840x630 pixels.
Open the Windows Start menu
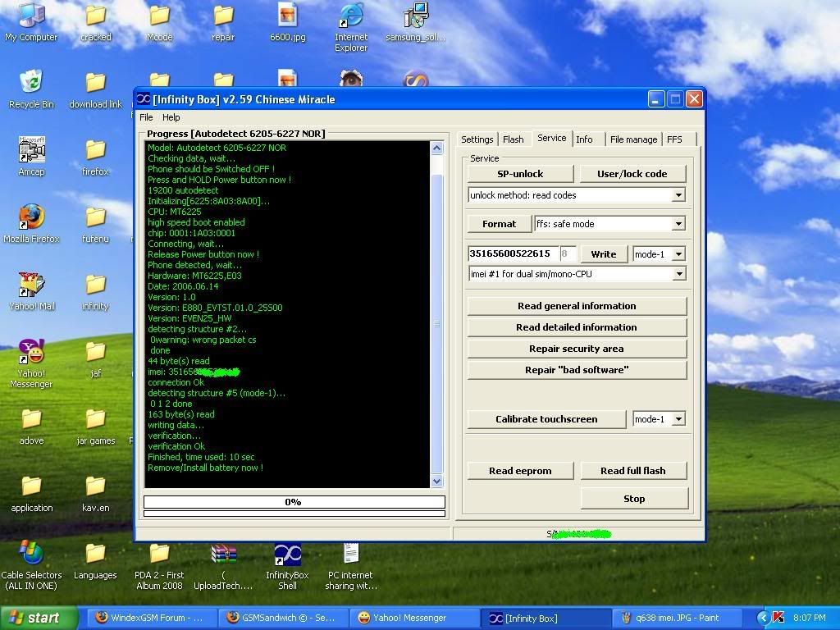pyautogui.click(x=38, y=619)
